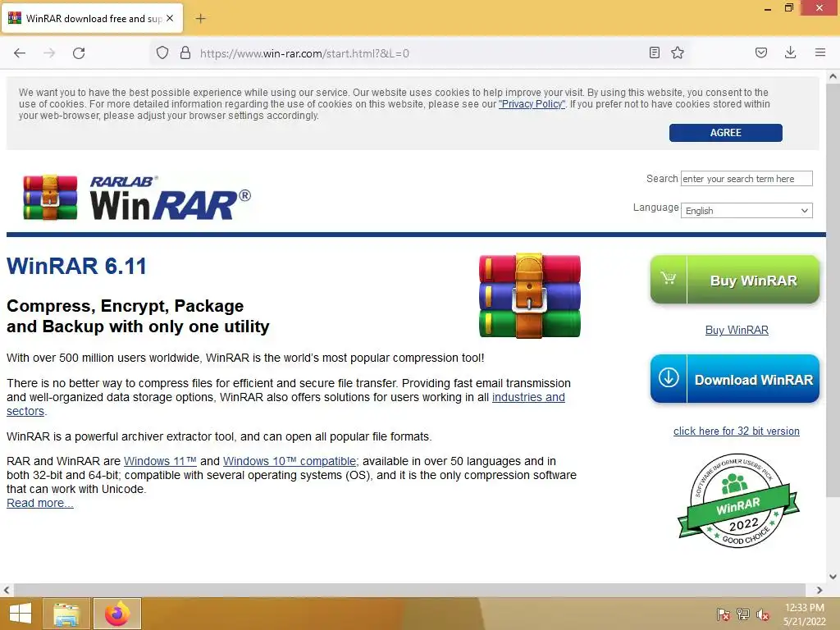
Task: Click the WinRAR 2022 Good Choice award badge
Action: (738, 501)
